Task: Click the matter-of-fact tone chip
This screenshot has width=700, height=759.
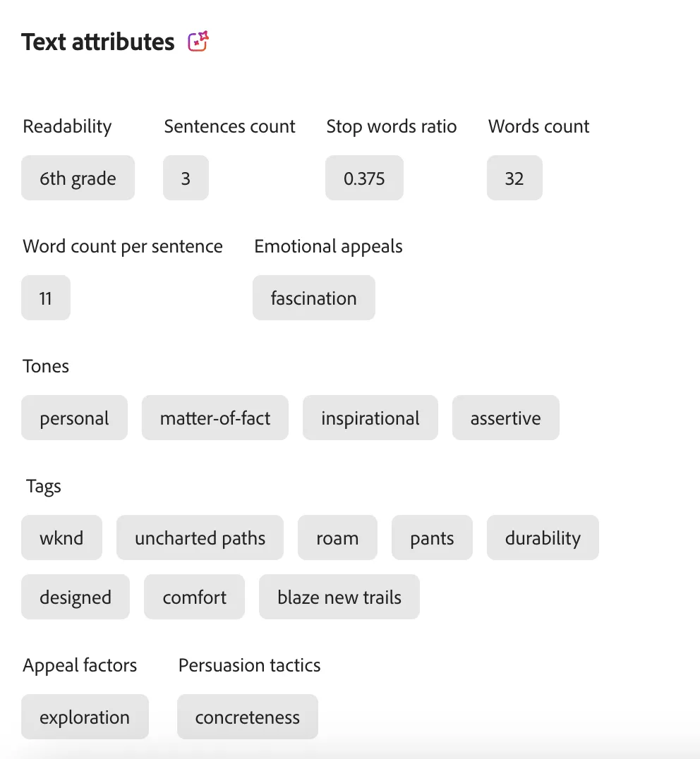Action: tap(215, 418)
